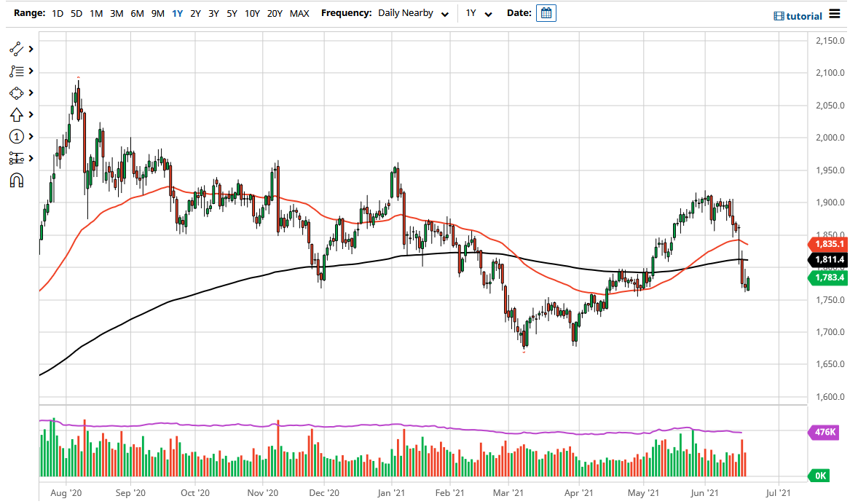Set range to 1M
850x504 pixels.
(96, 14)
